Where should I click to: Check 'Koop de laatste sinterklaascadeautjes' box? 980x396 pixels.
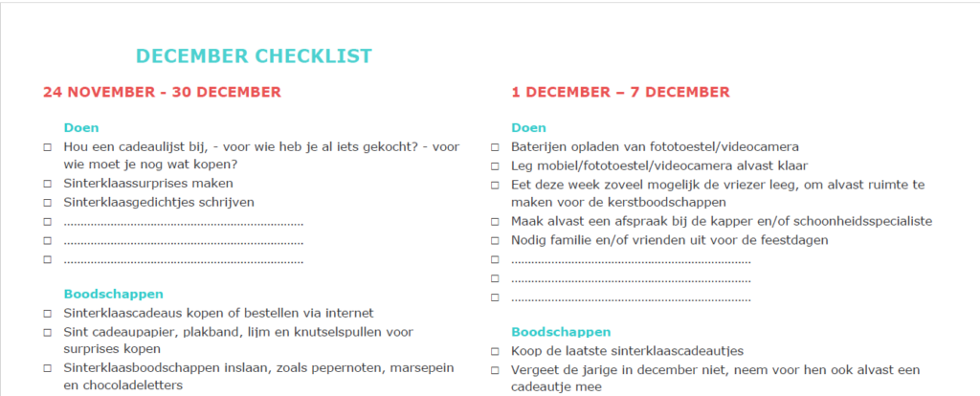tap(495, 351)
